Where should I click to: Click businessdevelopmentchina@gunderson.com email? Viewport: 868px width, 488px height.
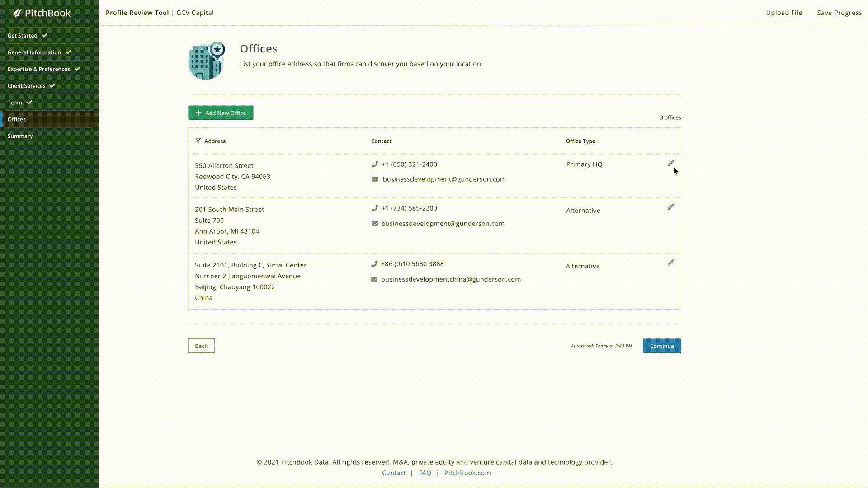pos(451,279)
